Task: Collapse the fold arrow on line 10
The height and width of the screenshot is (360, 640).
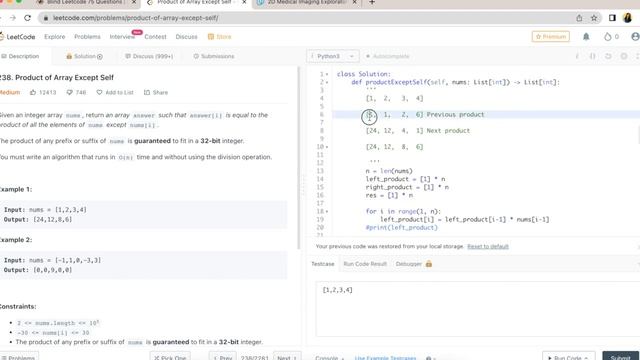Action: 327,147
